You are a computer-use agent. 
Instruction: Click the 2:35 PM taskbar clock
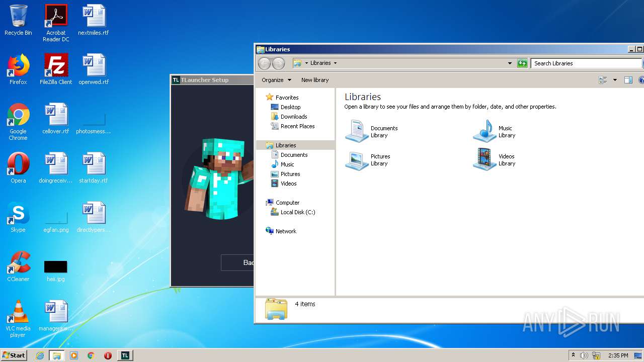[x=618, y=355]
